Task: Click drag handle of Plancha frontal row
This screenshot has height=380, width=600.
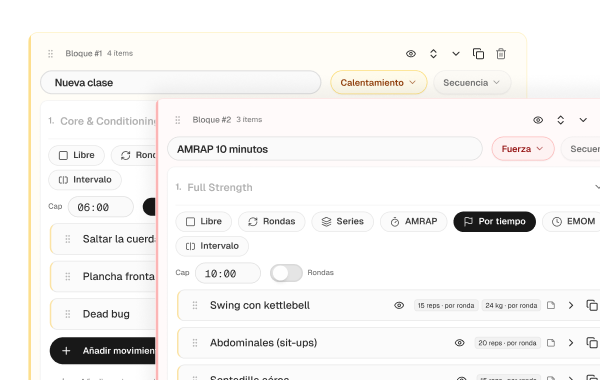Action: [68, 276]
